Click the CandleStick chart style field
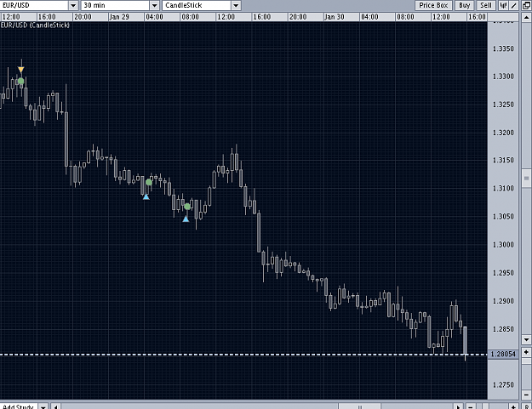Screen dimensions: 532x409 point(197,5)
